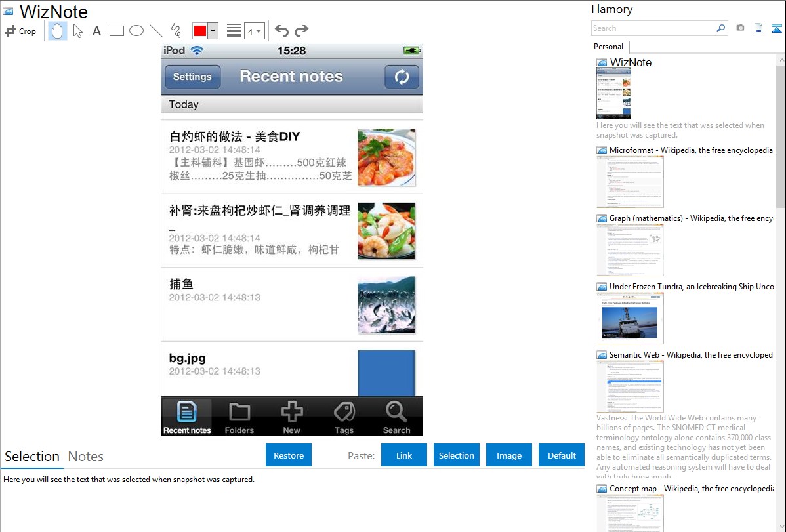Click the icebreaking ship thumbnail
Image resolution: width=786 pixels, height=532 pixels.
630,319
